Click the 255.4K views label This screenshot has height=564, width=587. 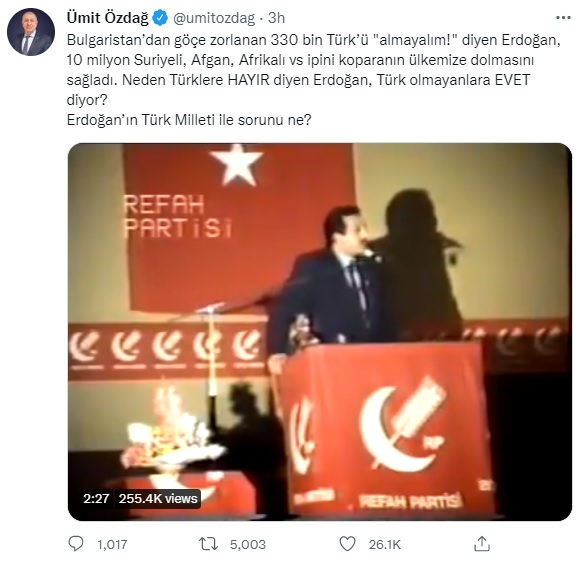158,499
